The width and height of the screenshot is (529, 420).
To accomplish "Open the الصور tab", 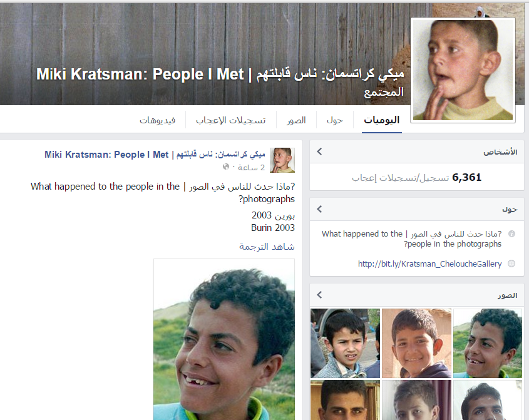I will [296, 120].
